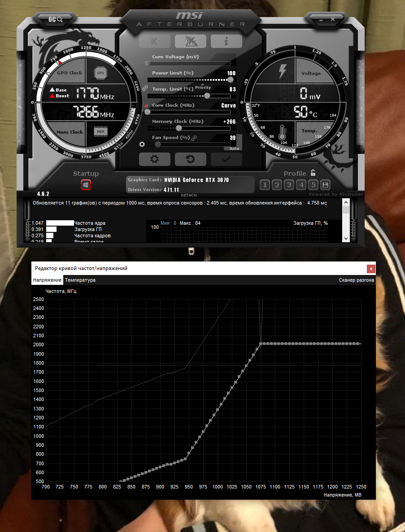The width and height of the screenshot is (405, 532).
Task: Click the +266 memory clock value
Action: coord(229,122)
